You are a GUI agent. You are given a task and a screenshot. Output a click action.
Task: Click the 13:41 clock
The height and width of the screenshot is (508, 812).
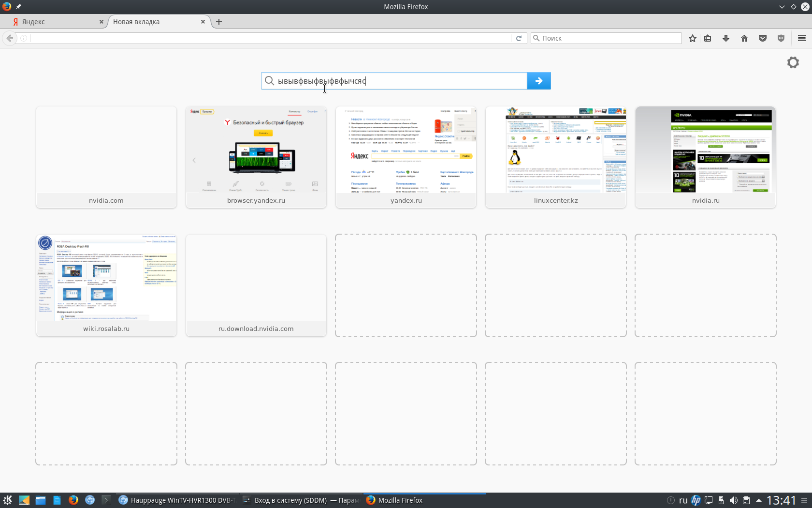781,500
